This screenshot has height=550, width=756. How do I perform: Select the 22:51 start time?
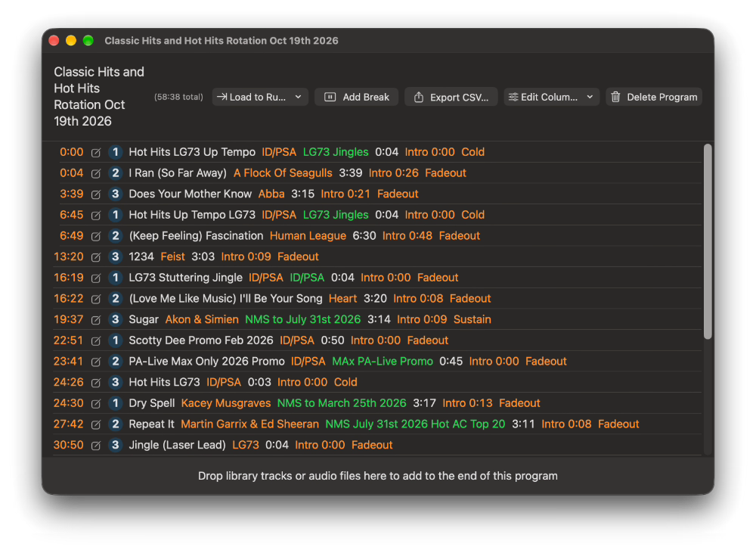[69, 340]
